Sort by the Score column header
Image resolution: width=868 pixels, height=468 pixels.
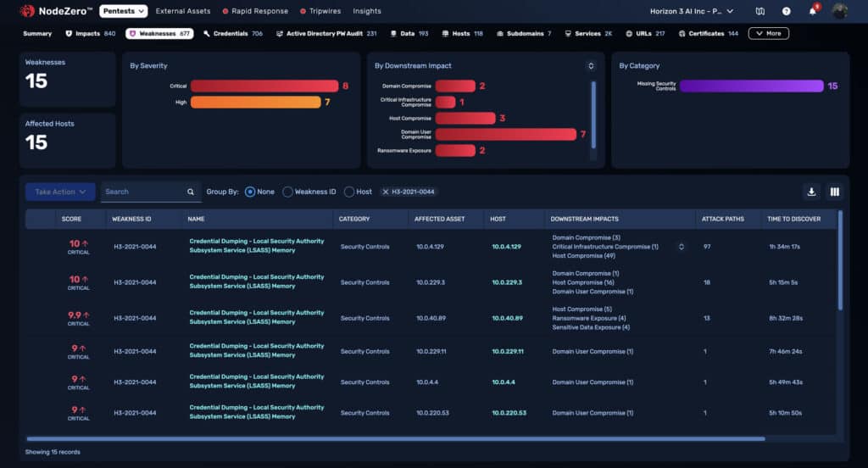tap(71, 220)
